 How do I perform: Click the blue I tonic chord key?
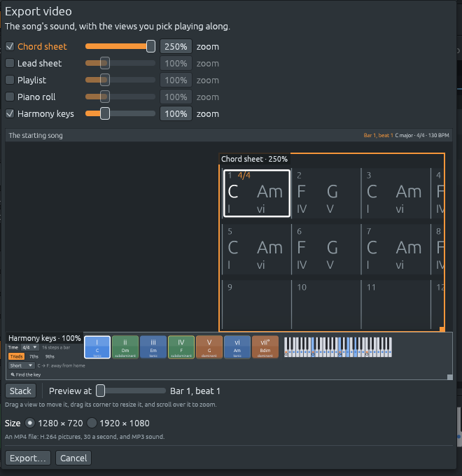[x=97, y=347]
